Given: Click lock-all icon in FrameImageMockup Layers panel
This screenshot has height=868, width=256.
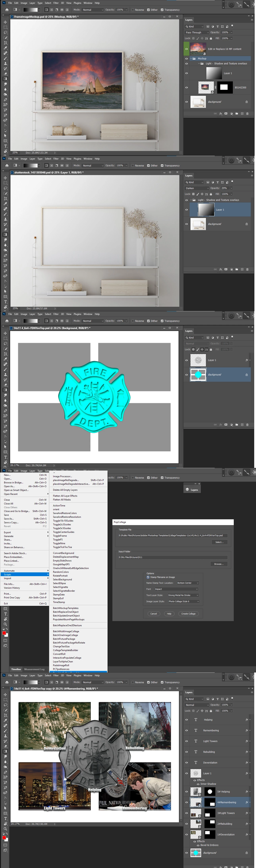Looking at the screenshot, I should coord(211,38).
